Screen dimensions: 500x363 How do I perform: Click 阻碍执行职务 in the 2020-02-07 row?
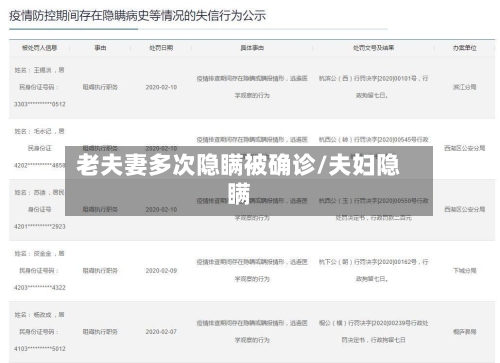pos(100,332)
